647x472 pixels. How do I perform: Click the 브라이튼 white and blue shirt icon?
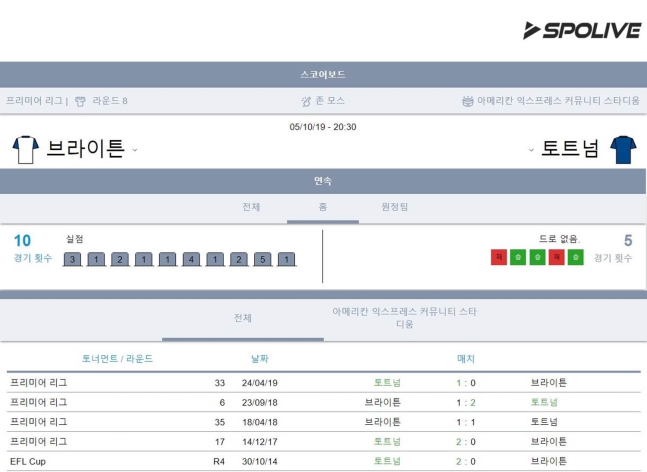(26, 149)
